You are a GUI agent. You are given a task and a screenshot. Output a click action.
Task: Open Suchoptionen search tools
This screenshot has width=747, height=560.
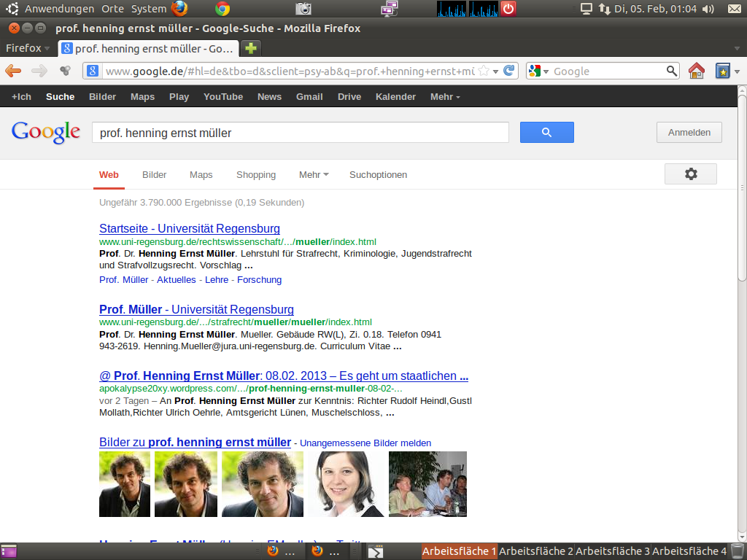379,175
